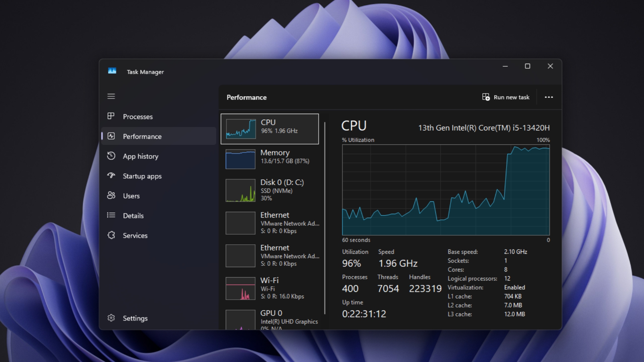Click the '0:22:31:12' up time value
The height and width of the screenshot is (362, 644).
click(364, 314)
